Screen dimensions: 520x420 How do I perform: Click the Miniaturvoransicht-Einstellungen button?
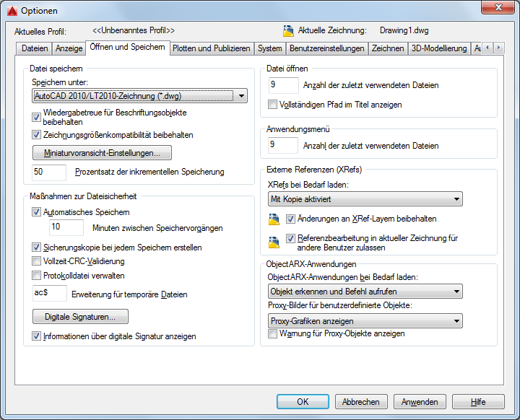[x=102, y=153]
